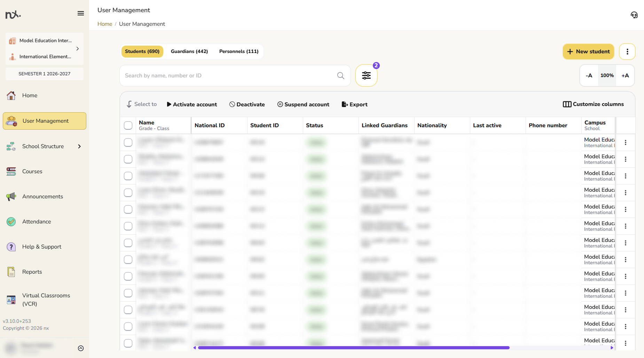Expand the school selector chevron
Image resolution: width=644 pixels, height=358 pixels.
pyautogui.click(x=78, y=49)
